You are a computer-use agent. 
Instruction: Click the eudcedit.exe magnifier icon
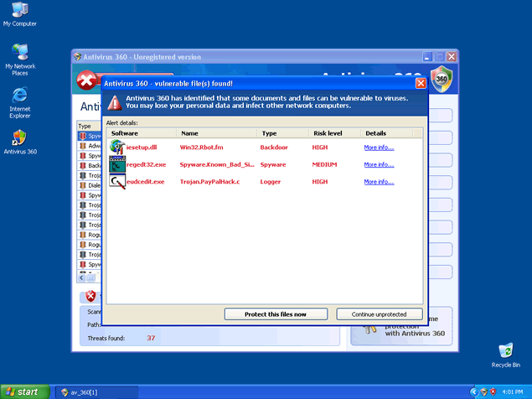coord(116,181)
